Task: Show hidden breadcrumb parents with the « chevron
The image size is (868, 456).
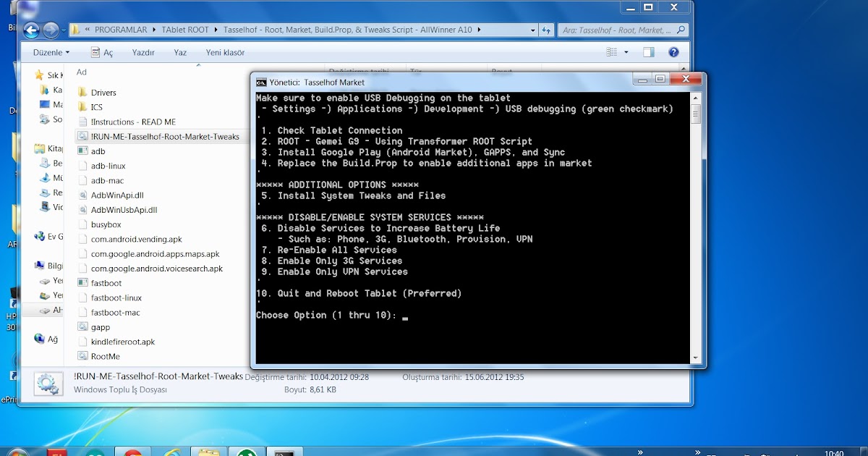Action: (88, 30)
